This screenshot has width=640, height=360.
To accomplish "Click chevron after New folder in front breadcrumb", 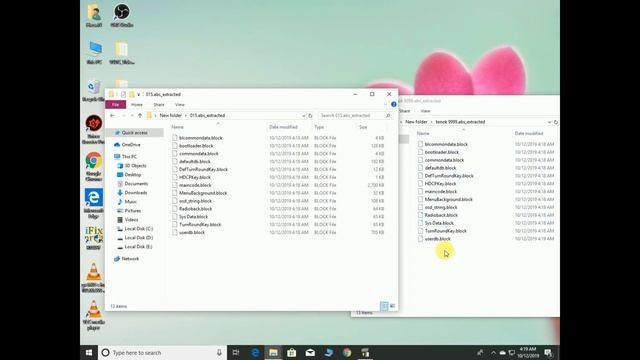I will tap(186, 116).
